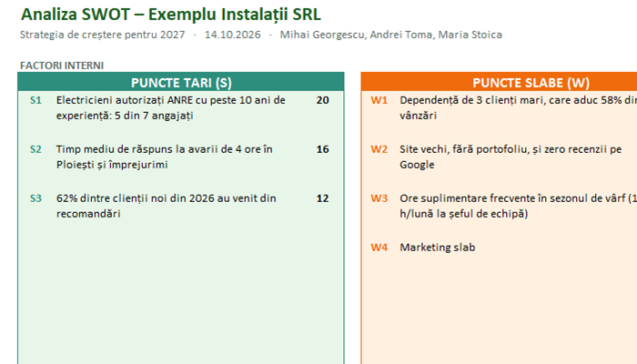This screenshot has height=364, width=637.
Task: Select the date 14.10.2026
Action: pos(232,35)
